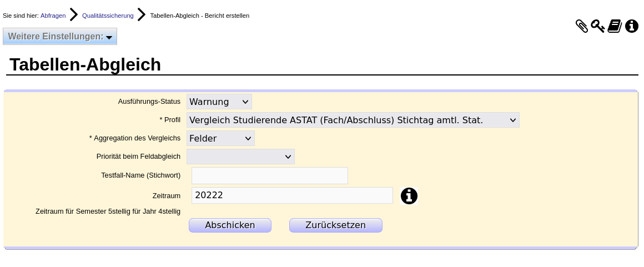Image resolution: width=644 pixels, height=267 pixels.
Task: Click the Tabellen-Abgleich page heading
Action: click(85, 64)
